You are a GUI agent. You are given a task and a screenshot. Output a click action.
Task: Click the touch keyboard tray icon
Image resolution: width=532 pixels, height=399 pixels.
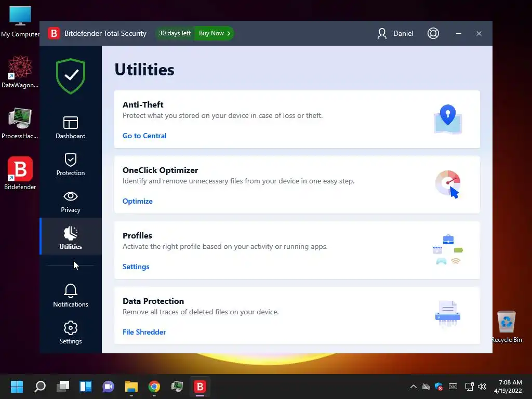pos(453,387)
